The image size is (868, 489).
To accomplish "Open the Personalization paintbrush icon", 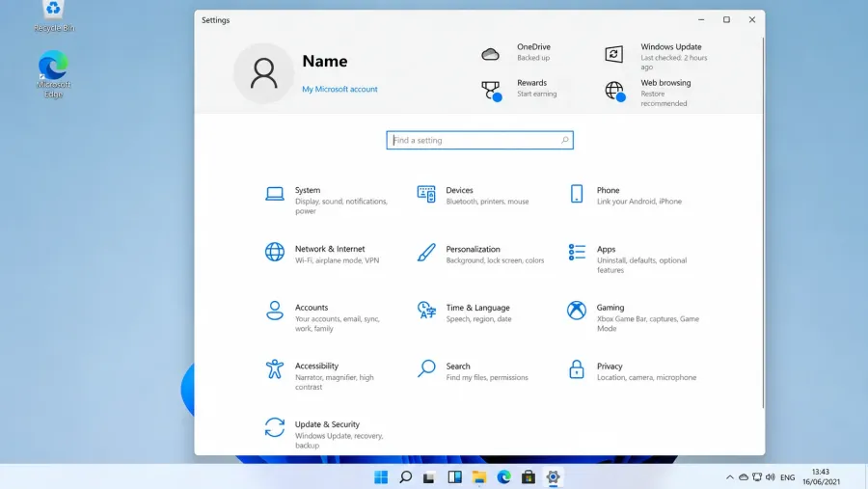I will 425,253.
